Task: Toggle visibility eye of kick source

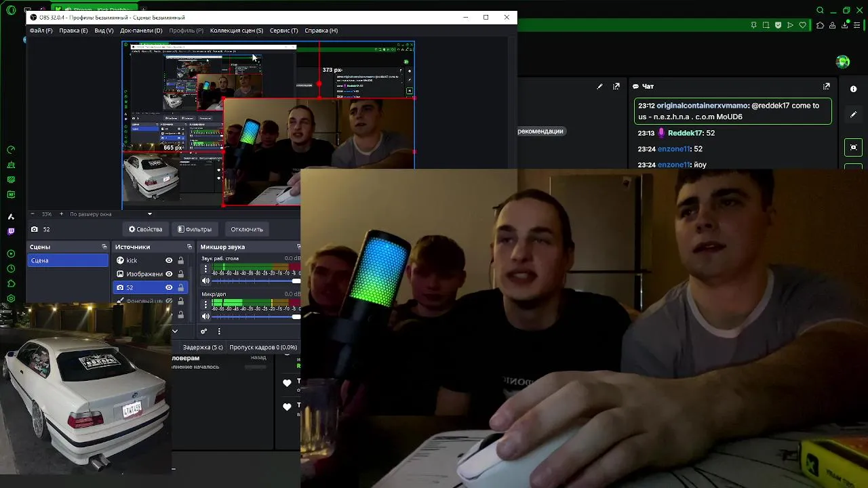Action: pos(169,260)
